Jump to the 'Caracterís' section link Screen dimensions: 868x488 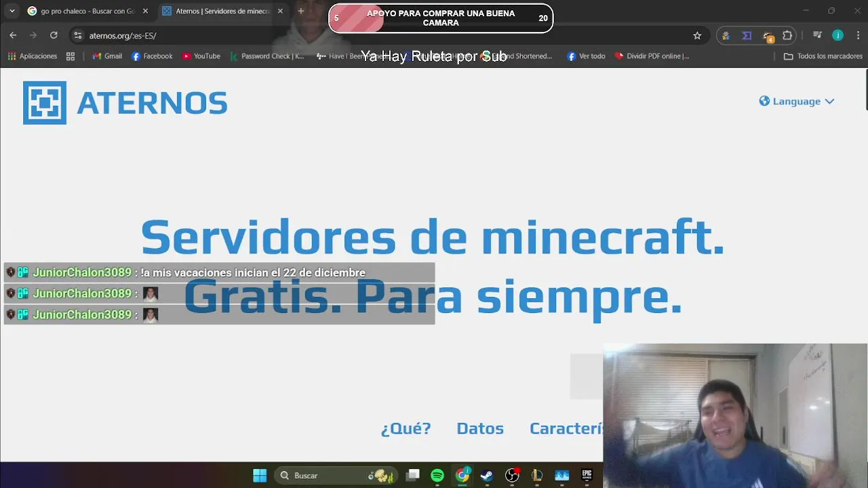coord(566,428)
